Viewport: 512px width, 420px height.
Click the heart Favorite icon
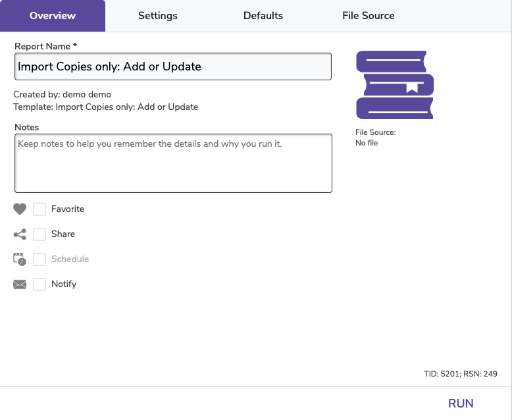[x=20, y=209]
